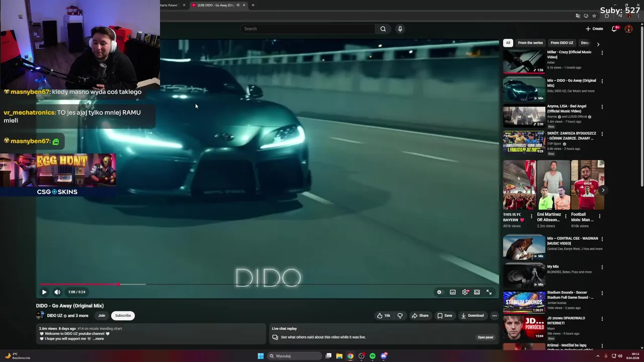Open the Windows Start menu

pyautogui.click(x=261, y=356)
